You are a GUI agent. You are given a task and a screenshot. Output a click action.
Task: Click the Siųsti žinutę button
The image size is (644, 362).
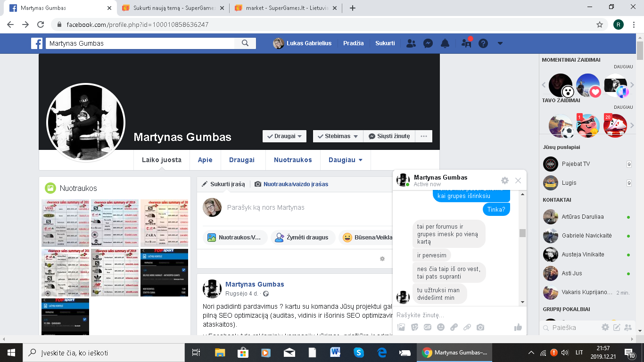389,136
